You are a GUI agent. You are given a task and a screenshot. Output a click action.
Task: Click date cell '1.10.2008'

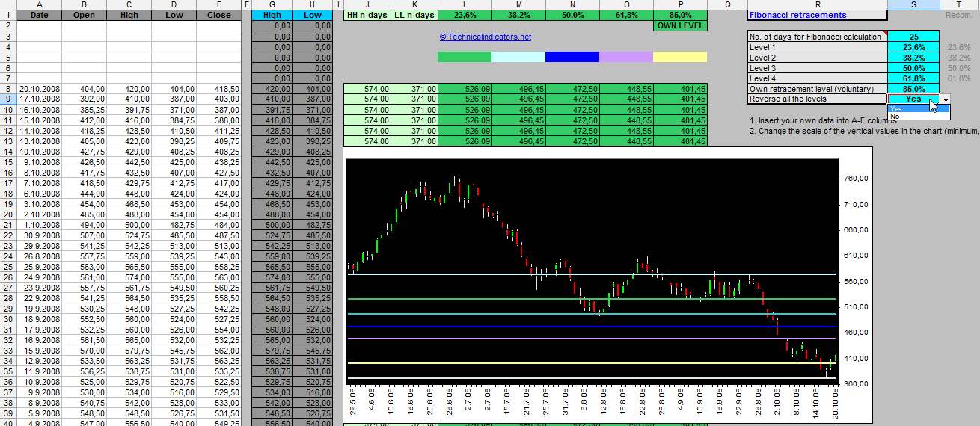(39, 225)
